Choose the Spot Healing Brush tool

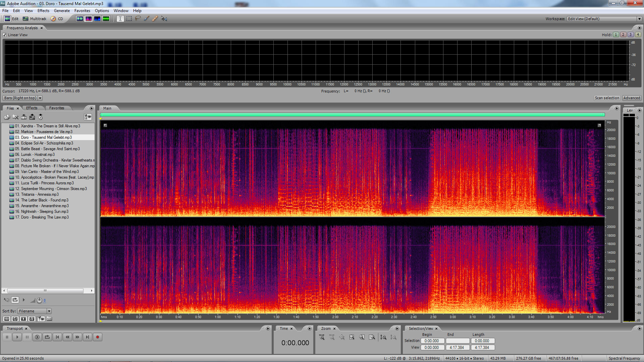[x=155, y=19]
